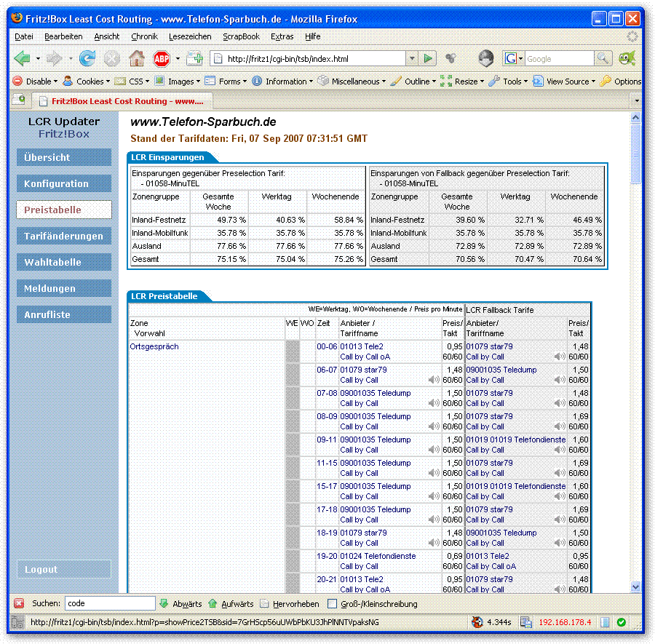655x644 pixels.
Task: Click the Aufwärts green up arrow
Action: coord(213,603)
